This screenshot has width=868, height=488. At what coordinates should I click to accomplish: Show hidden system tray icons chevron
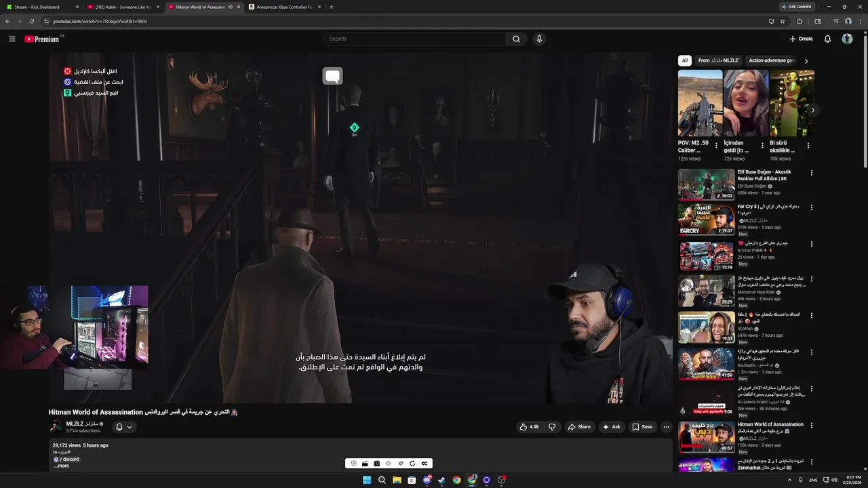click(789, 480)
